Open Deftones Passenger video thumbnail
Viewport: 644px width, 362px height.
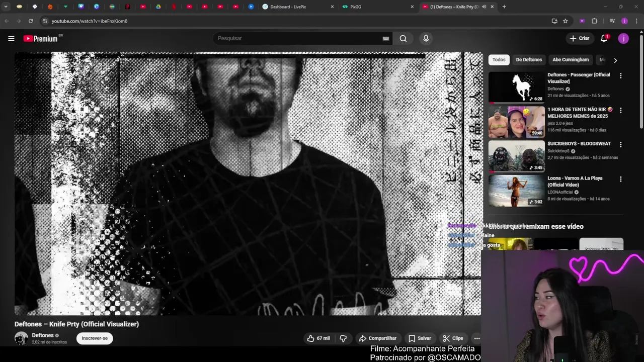point(517,87)
